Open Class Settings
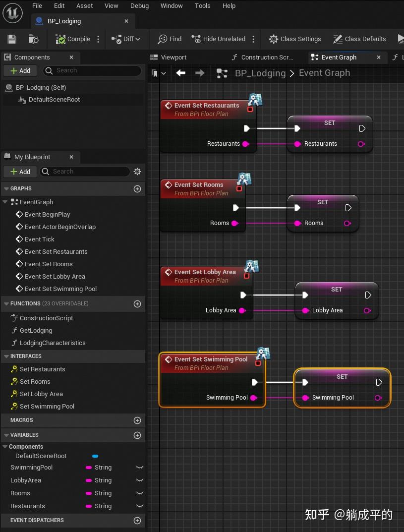 coord(295,39)
